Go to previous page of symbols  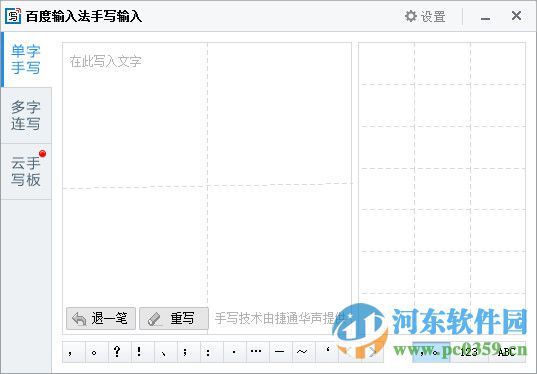[x=349, y=352]
